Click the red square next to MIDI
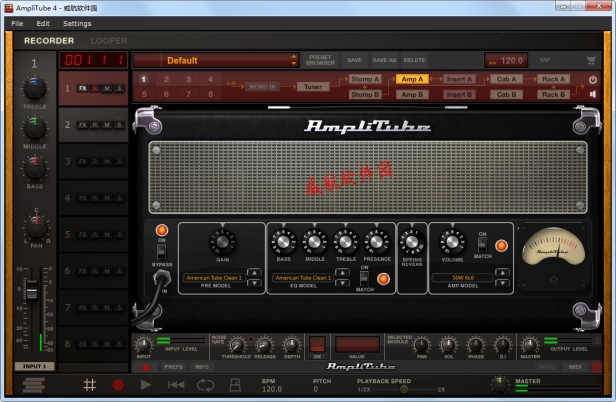Image resolution: width=616 pixels, height=402 pixels. 596,367
